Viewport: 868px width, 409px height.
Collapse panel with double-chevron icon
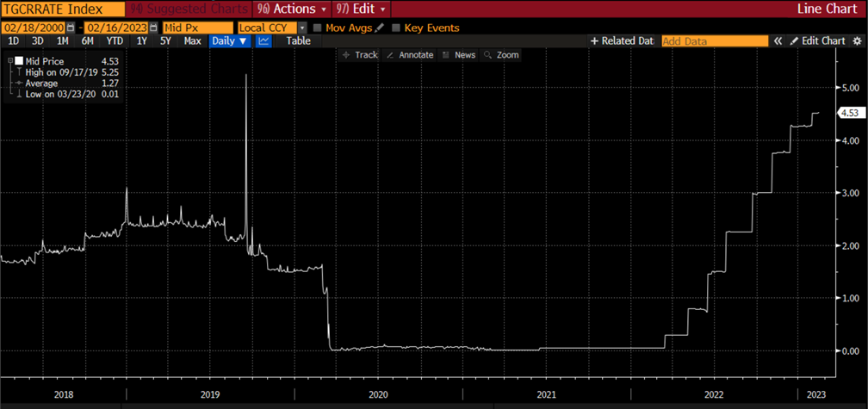778,41
